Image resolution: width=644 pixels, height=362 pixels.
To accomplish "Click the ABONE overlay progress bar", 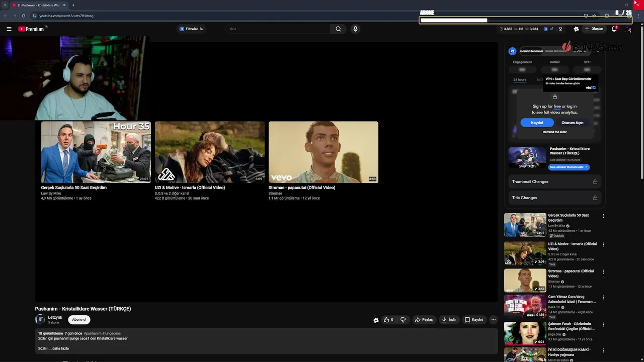I will [525, 21].
